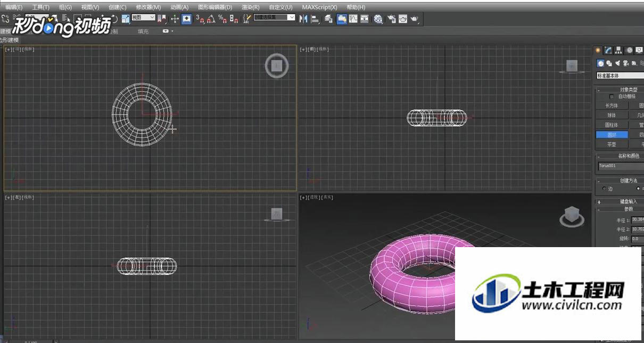Screen dimensions: 644x343
Task: Toggle the 3D Snaps icon
Action: click(x=200, y=19)
